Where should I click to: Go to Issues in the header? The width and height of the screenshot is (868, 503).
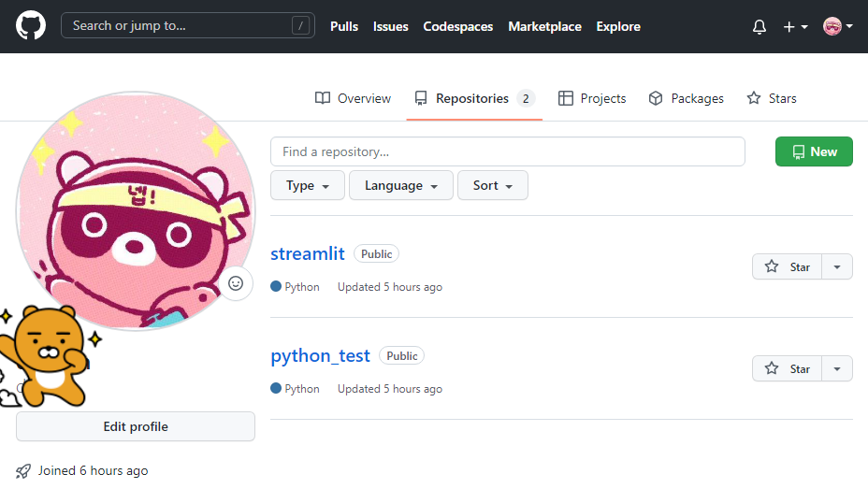coord(390,26)
